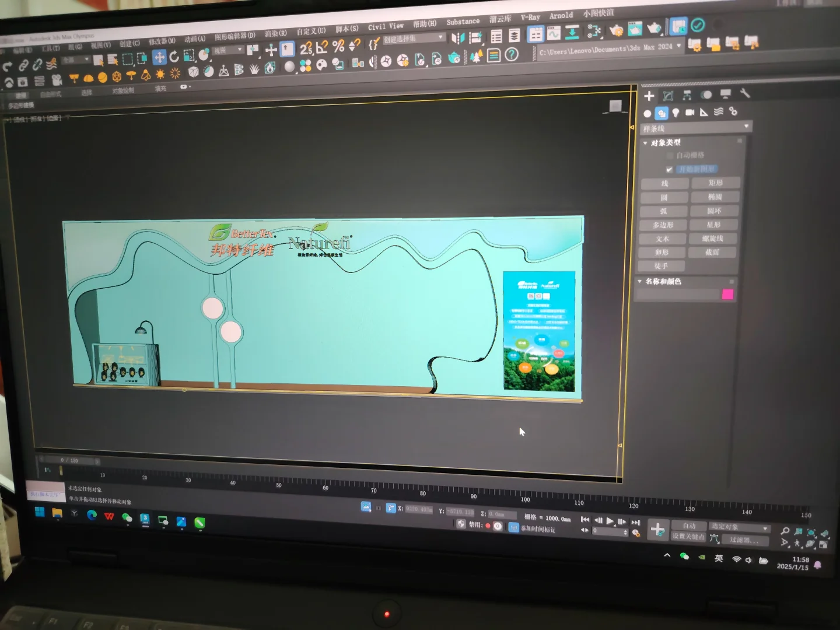
Task: Click the Mirror tool icon
Action: click(x=458, y=38)
